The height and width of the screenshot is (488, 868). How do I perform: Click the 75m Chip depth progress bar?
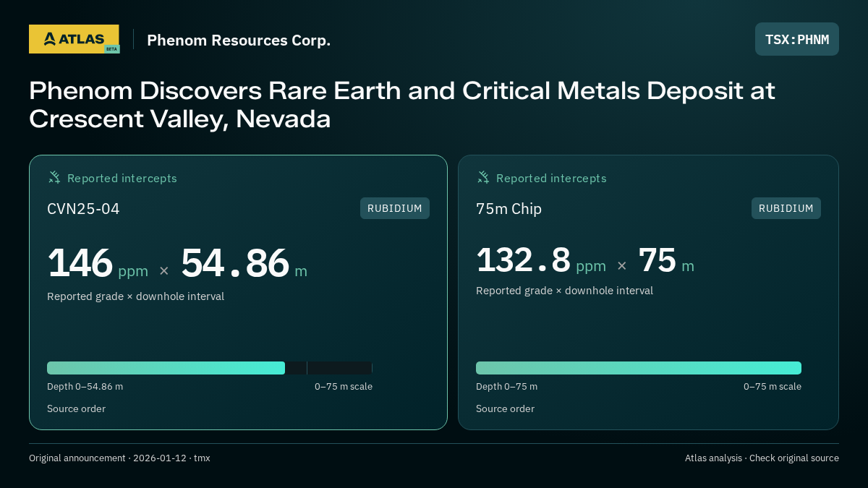point(639,368)
